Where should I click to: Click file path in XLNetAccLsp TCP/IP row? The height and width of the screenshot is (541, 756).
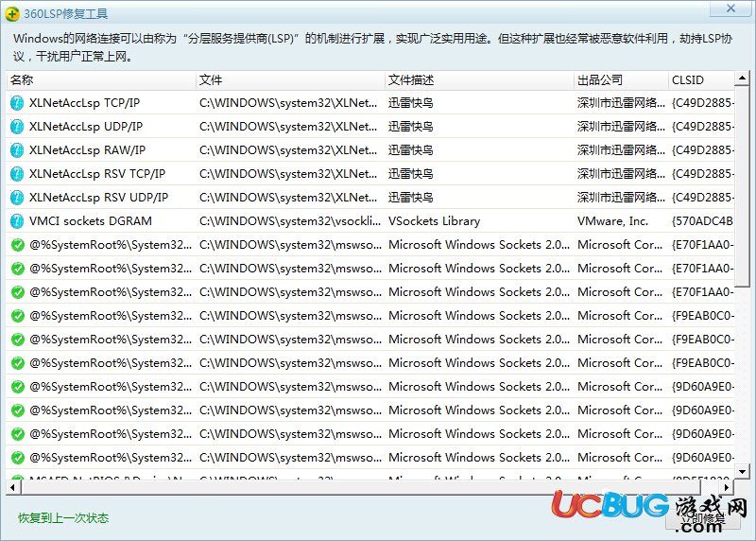(288, 103)
